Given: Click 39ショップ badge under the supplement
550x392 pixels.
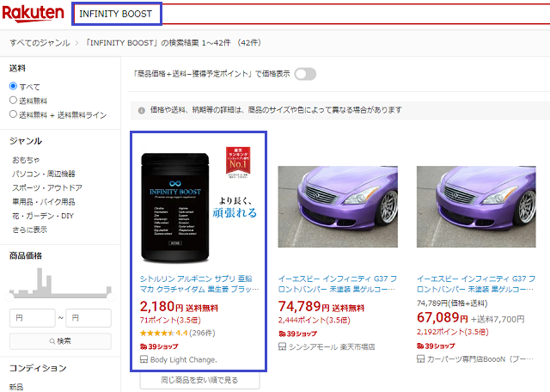Looking at the screenshot, I should (x=159, y=346).
